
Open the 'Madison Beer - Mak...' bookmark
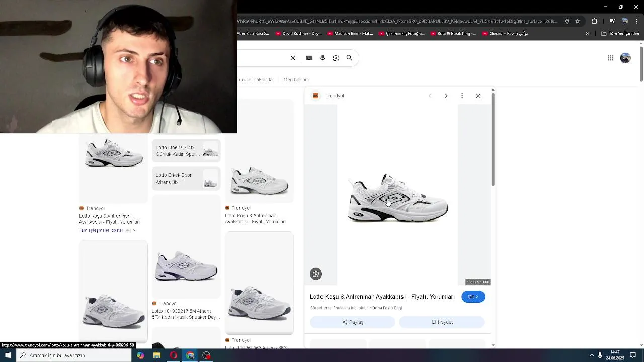[350, 34]
